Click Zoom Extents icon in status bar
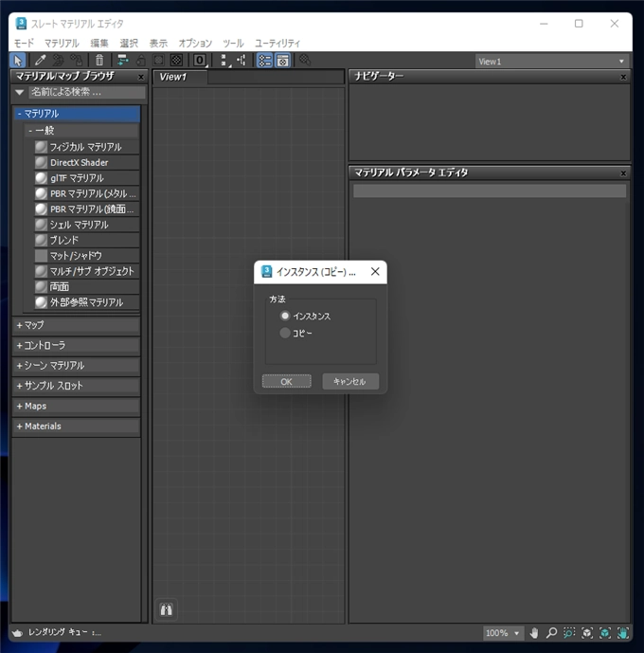 [587, 633]
